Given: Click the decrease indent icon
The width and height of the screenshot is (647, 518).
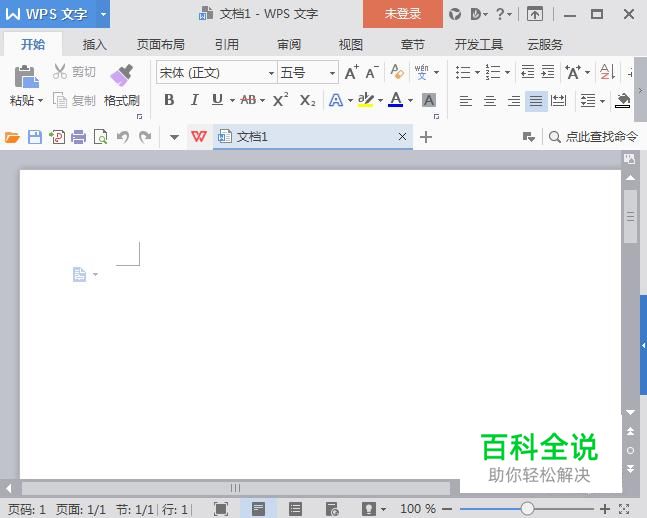Looking at the screenshot, I should 527,72.
